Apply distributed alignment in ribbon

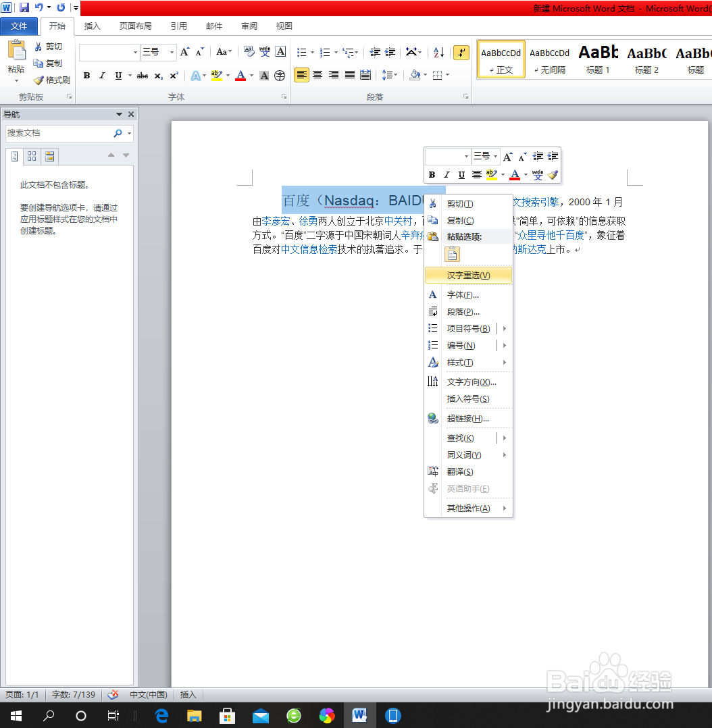click(x=365, y=75)
